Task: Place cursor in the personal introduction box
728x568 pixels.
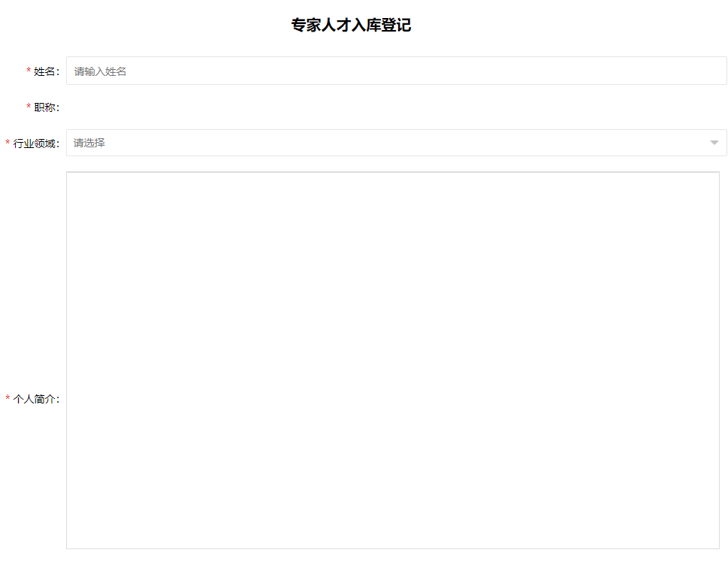Action: [392, 301]
